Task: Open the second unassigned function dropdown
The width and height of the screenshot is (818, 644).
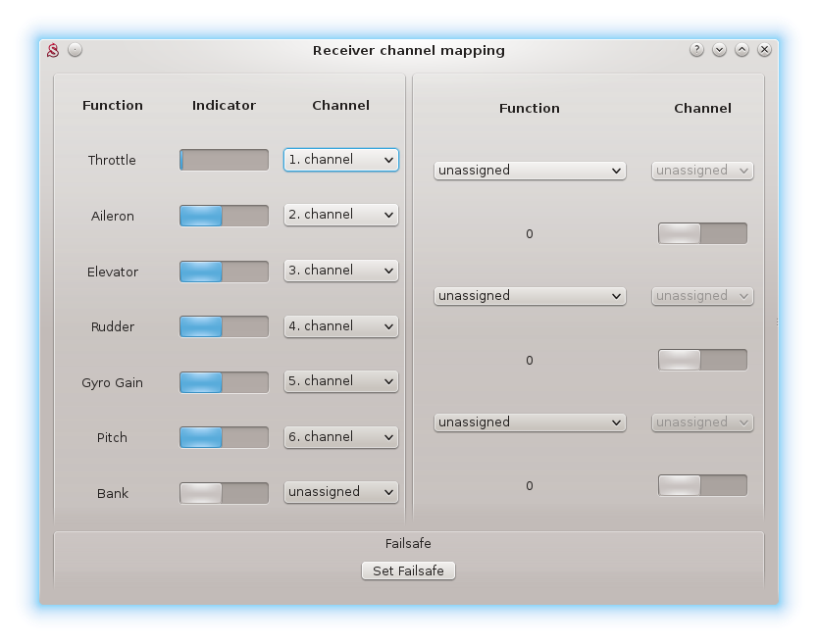Action: (x=530, y=296)
